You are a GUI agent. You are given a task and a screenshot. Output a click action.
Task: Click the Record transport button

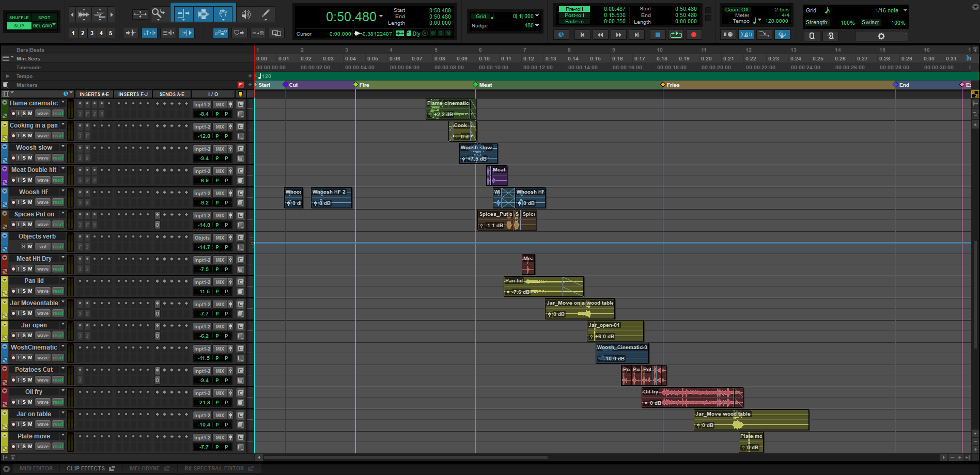(694, 35)
